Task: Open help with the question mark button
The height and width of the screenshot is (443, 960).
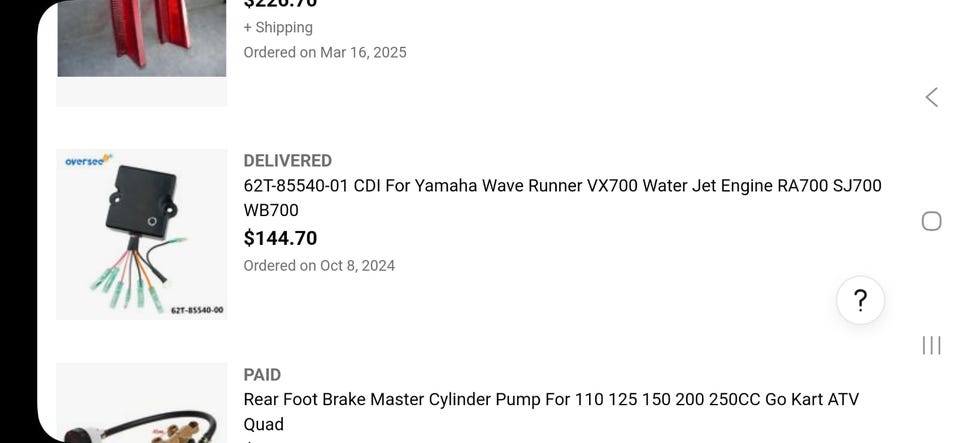Action: 860,300
